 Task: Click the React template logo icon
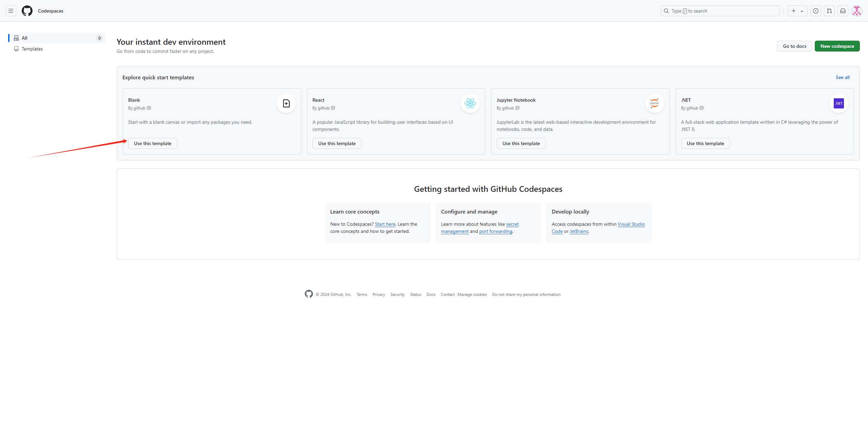tap(470, 103)
